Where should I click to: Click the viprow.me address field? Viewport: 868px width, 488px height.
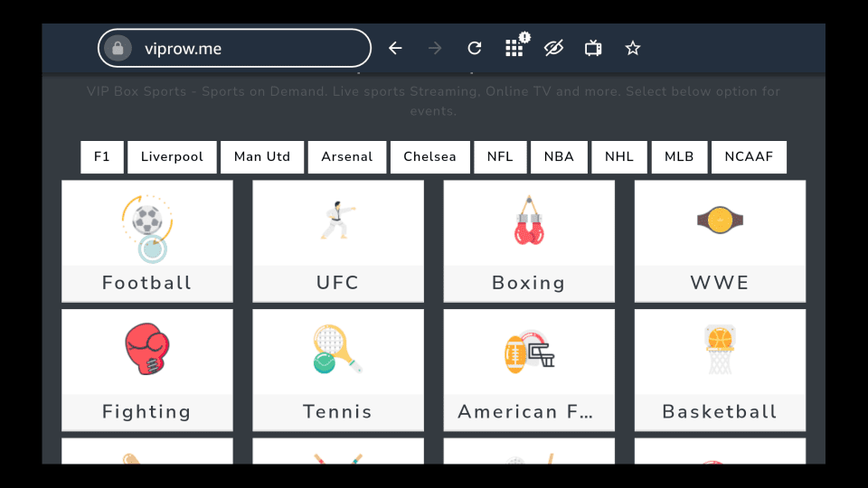coord(234,48)
